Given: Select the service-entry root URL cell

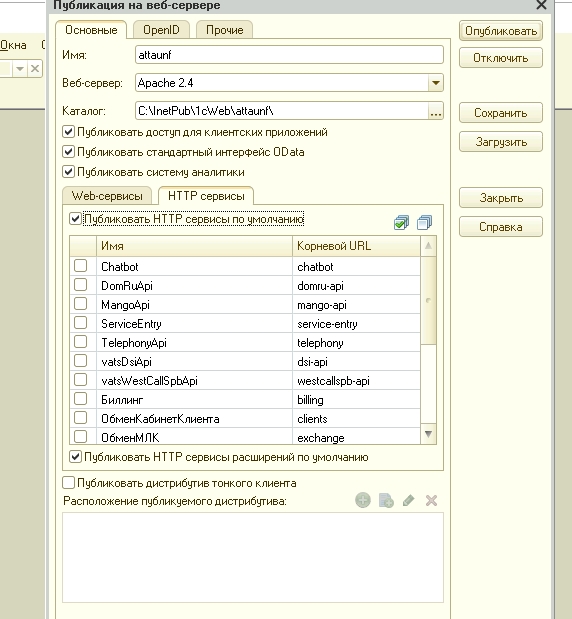Looking at the screenshot, I should (356, 323).
